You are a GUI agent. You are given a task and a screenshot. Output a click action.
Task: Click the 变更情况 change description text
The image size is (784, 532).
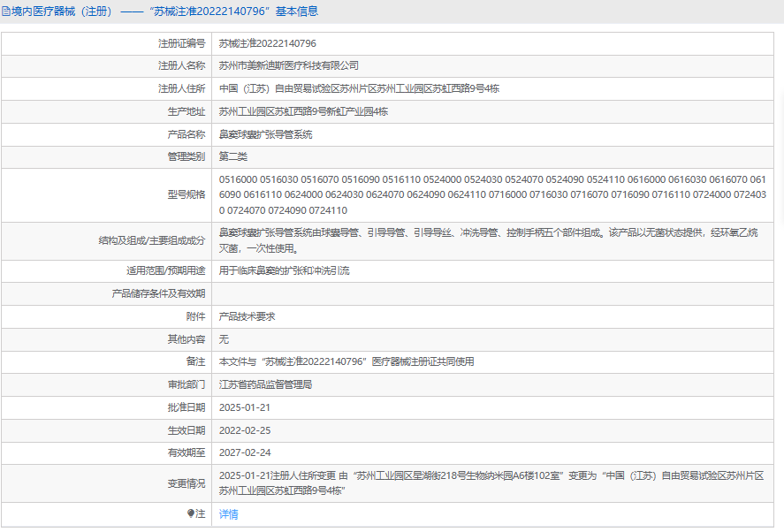[491, 483]
